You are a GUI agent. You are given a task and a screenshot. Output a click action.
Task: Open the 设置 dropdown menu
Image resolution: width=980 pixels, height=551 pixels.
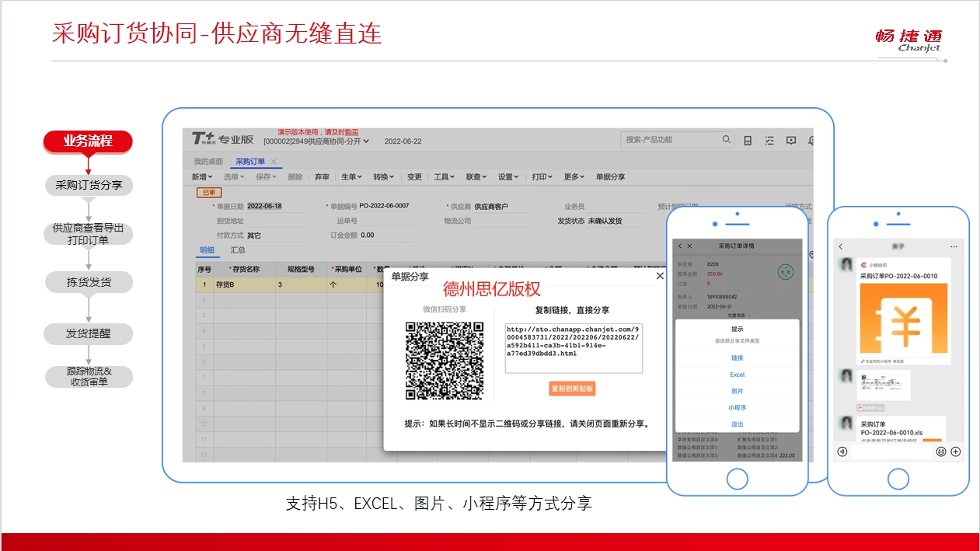(508, 177)
